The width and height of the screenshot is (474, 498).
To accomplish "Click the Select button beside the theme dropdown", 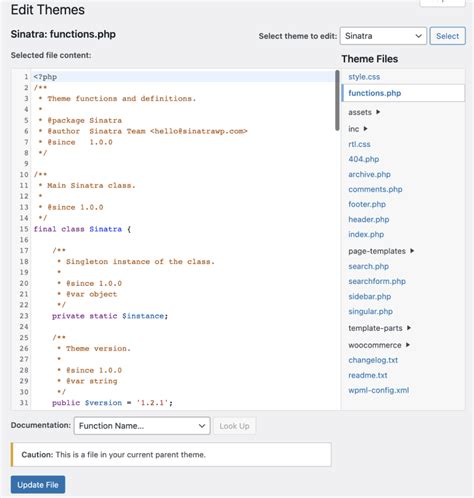I will pos(447,36).
